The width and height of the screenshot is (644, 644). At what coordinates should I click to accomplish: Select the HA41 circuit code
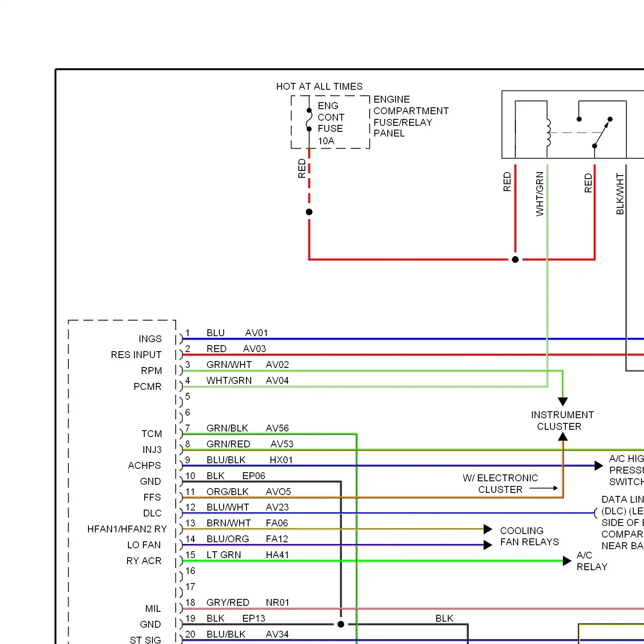(x=277, y=555)
